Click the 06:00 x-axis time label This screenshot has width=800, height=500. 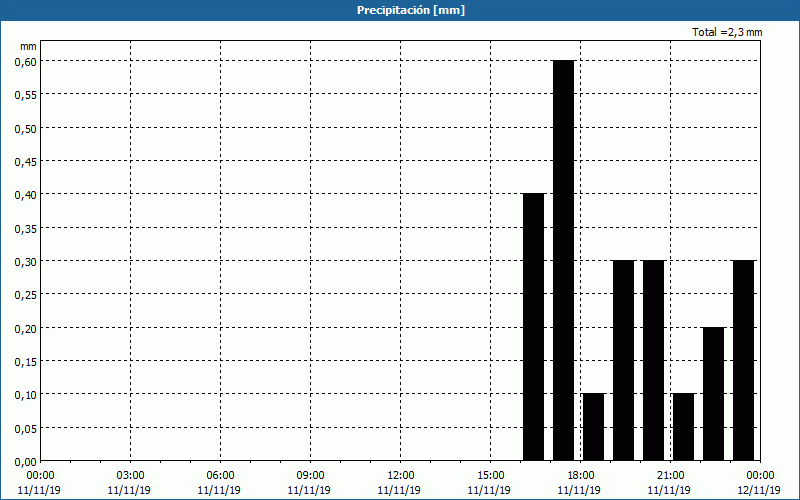pos(220,476)
